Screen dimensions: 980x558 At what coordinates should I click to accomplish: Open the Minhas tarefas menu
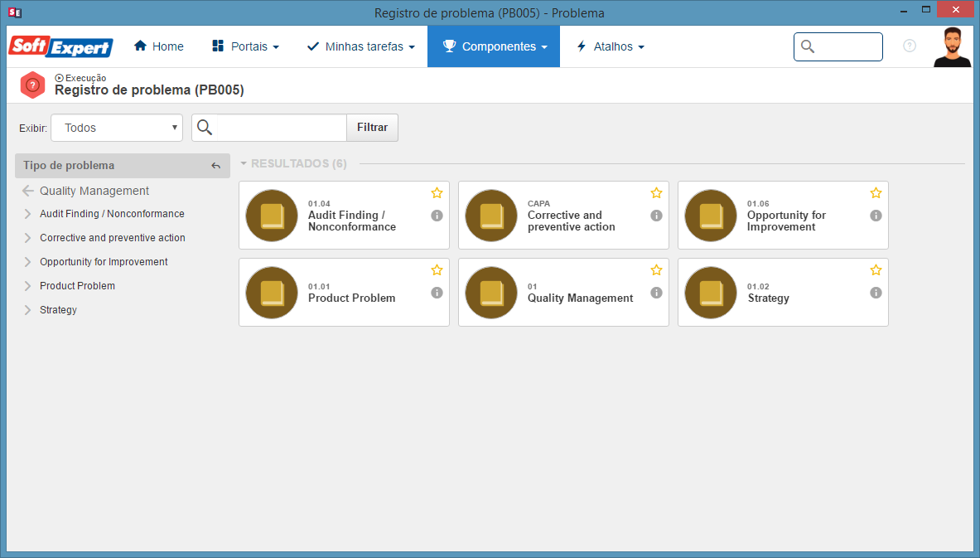tap(360, 46)
